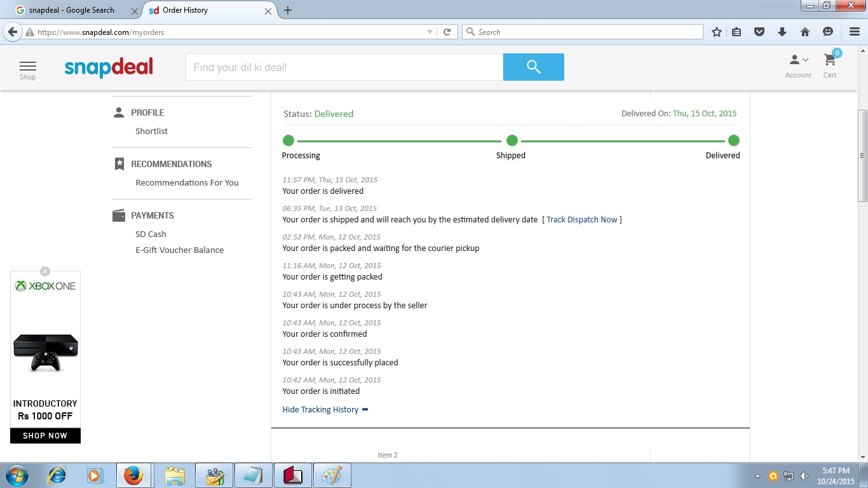The width and height of the screenshot is (868, 488).
Task: Click 'Your order is initiated' text
Action: (321, 391)
